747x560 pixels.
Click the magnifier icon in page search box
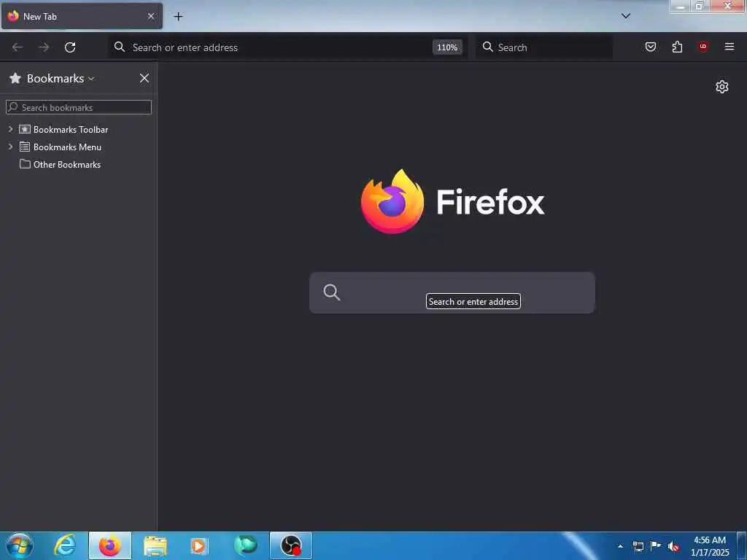pos(332,292)
